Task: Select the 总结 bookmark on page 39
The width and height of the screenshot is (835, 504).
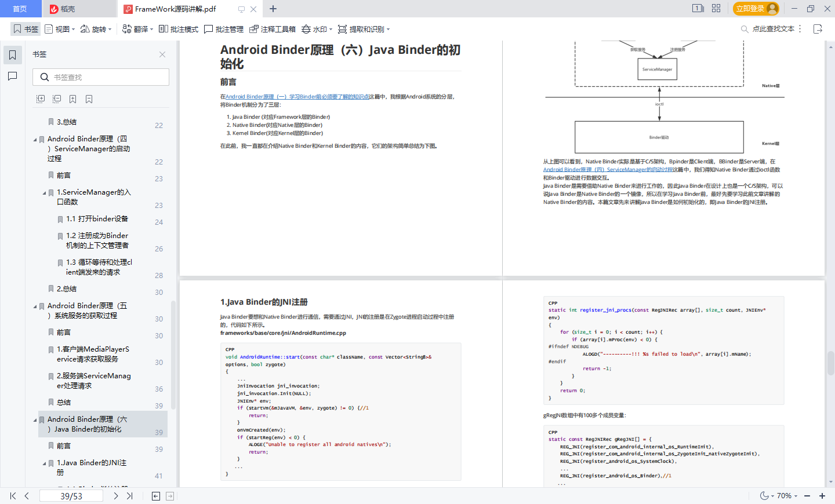Action: (64, 402)
